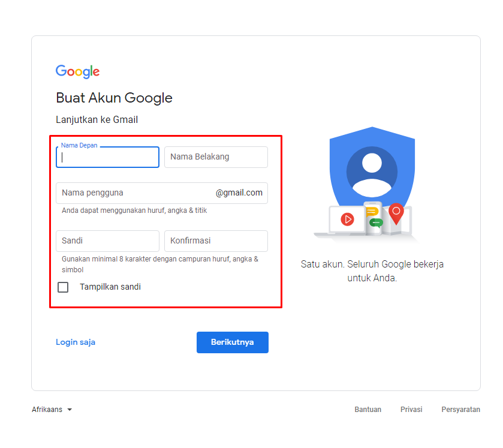The height and width of the screenshot is (448, 503).
Task: Open the Afrikaans language dropdown
Action: pyautogui.click(x=52, y=410)
